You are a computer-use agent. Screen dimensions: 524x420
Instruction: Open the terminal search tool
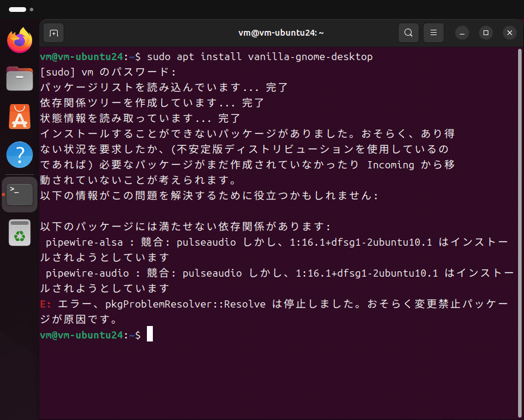click(x=409, y=33)
